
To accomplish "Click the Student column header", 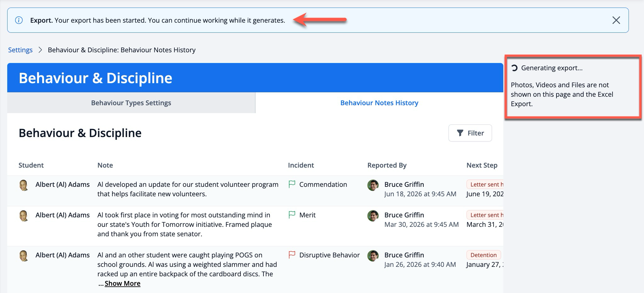I will point(31,165).
